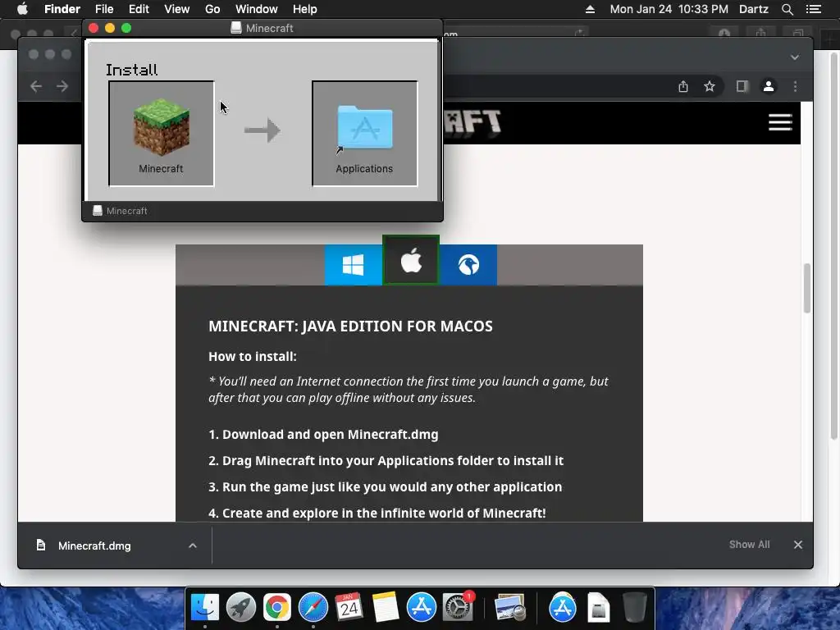Expand the Chrome tab search chevron

click(794, 57)
